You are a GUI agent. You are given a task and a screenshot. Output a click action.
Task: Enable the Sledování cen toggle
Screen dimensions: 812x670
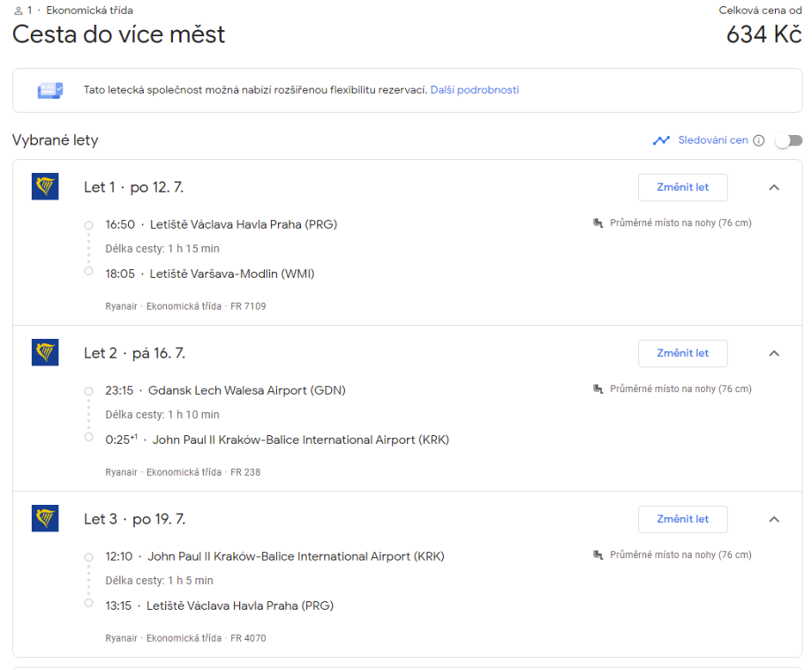tap(788, 140)
